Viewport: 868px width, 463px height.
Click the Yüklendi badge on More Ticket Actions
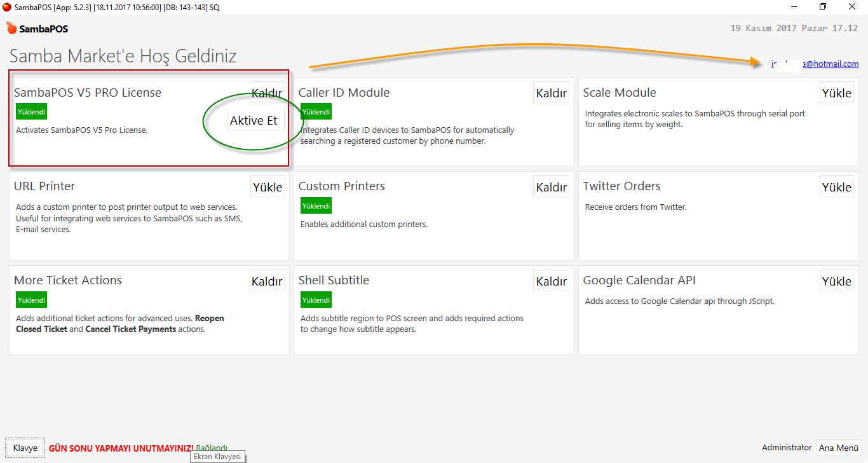coord(31,300)
